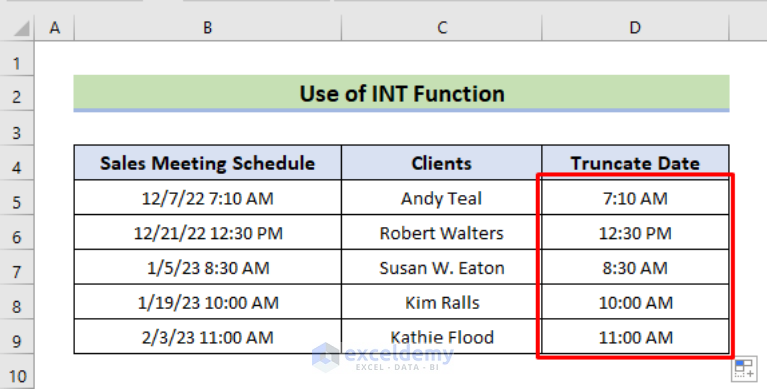Click the Sales Meeting Schedule header cell
Screen dimensions: 767x389
(207, 162)
